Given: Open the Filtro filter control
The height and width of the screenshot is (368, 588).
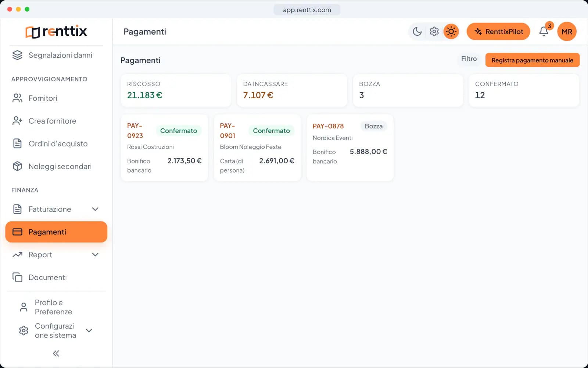Looking at the screenshot, I should point(469,59).
